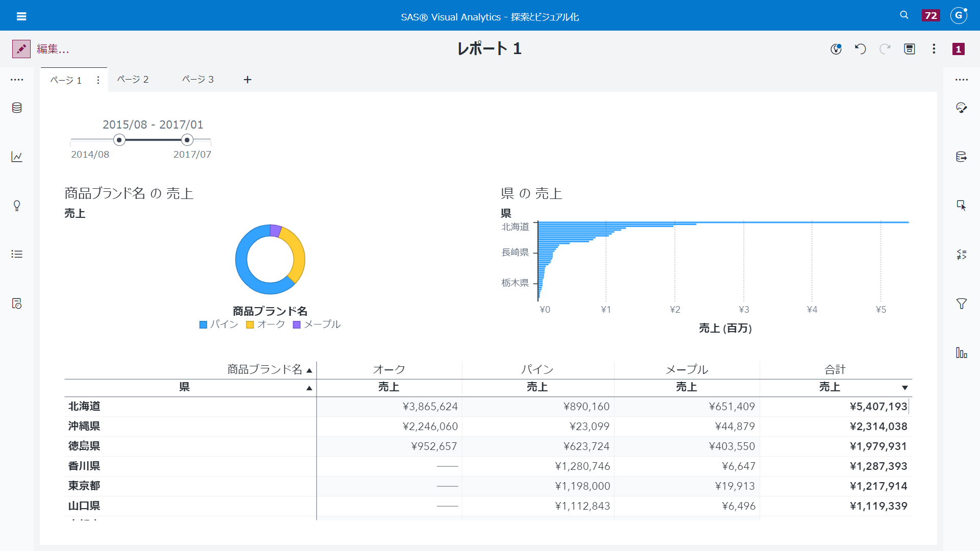
Task: Open the 72 notifications badge
Action: point(931,15)
